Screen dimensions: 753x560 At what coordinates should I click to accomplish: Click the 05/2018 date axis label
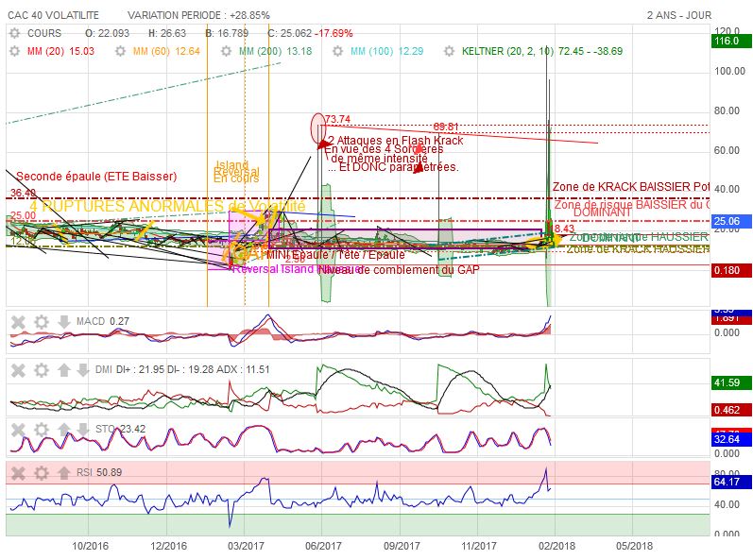(635, 546)
